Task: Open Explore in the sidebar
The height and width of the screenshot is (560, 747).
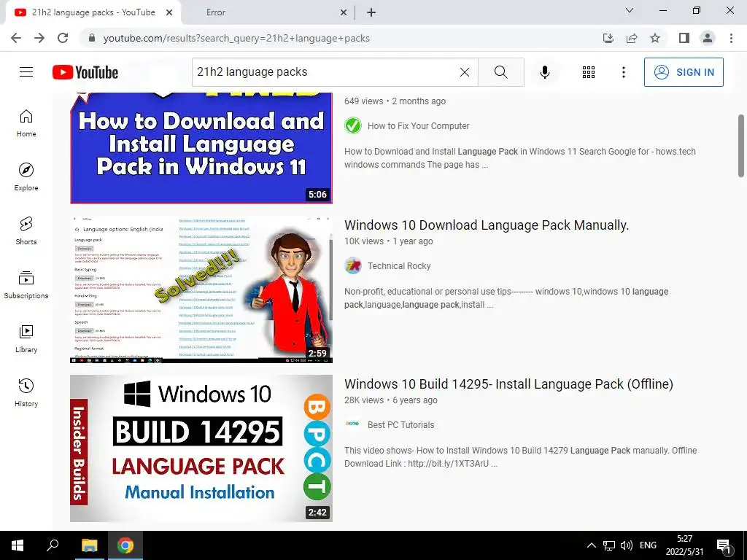Action: click(x=26, y=177)
